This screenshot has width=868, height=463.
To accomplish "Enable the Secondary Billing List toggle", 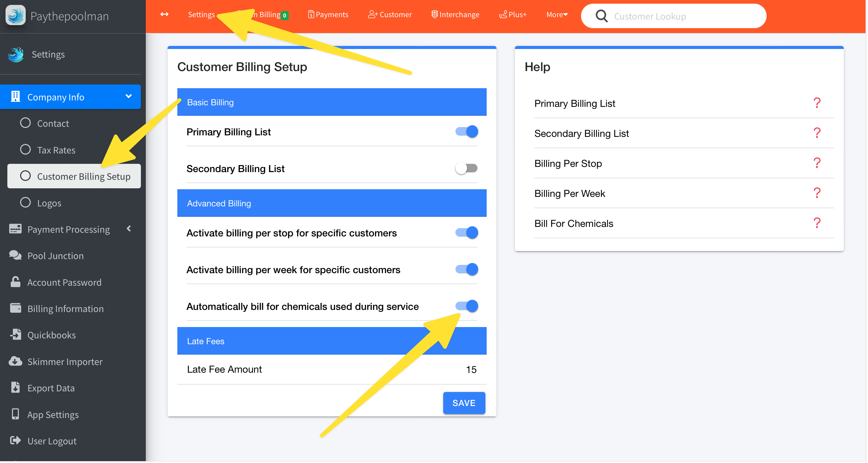I will coord(467,168).
